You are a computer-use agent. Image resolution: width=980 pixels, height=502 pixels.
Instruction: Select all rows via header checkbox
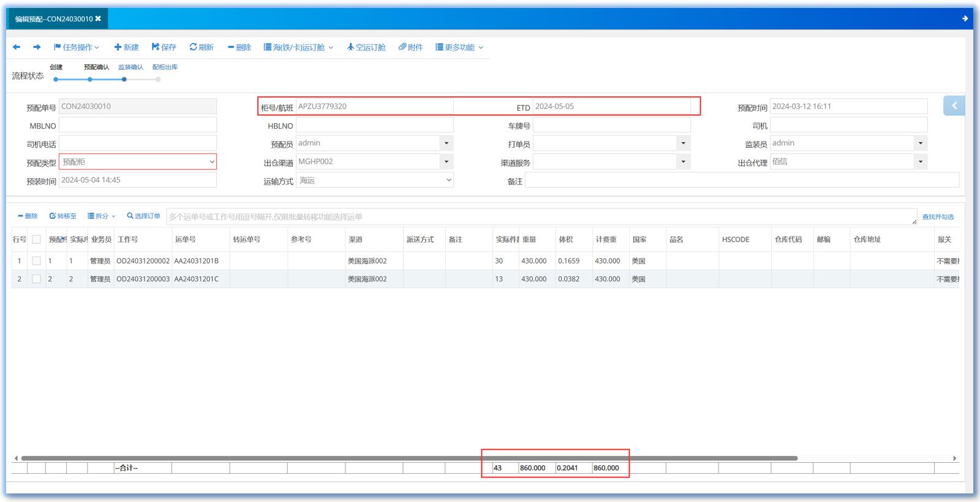36,240
